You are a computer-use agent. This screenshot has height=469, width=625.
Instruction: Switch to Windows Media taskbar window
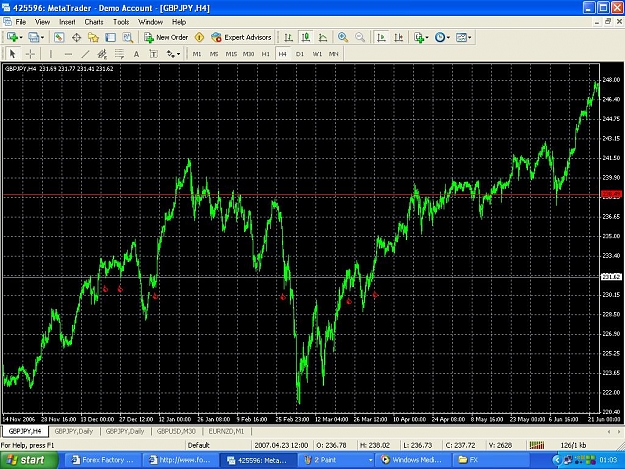414,460
